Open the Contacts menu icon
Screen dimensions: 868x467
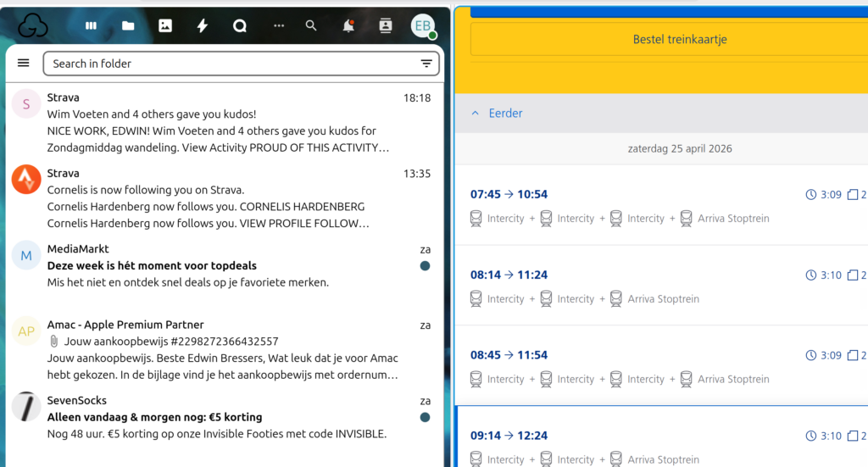pos(386,25)
